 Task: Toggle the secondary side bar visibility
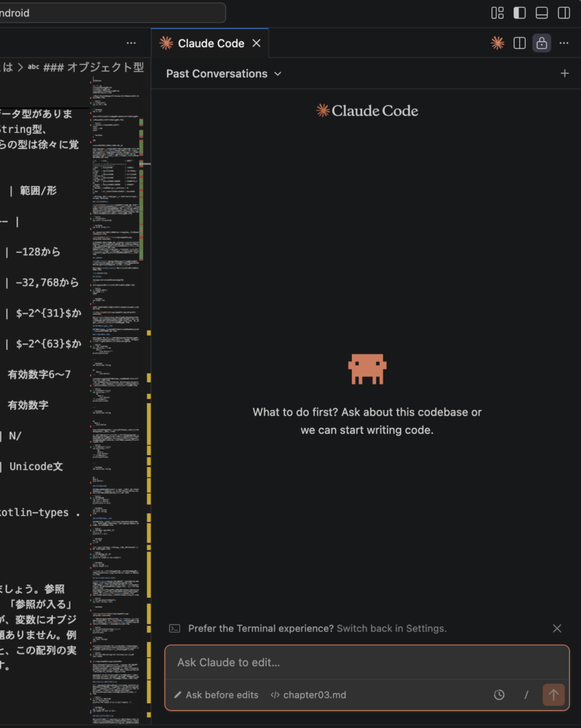tap(563, 13)
